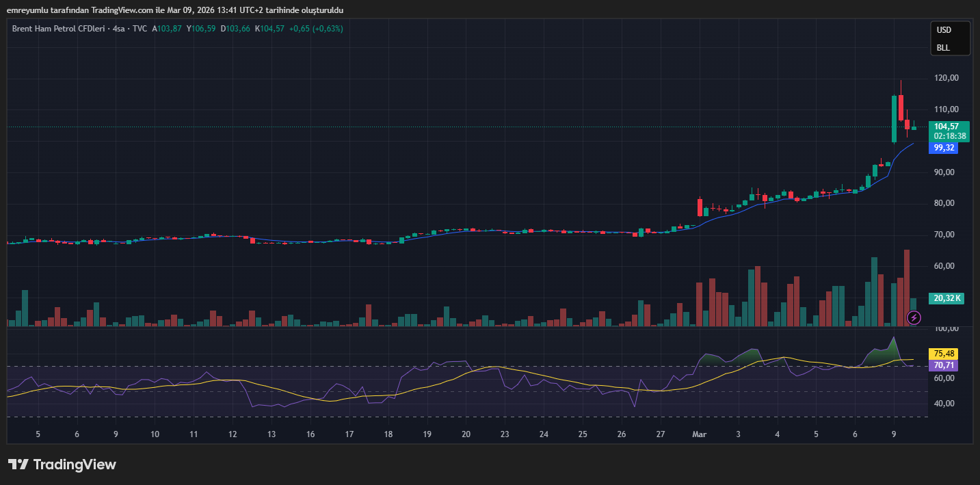This screenshot has height=485, width=980.
Task: Click the Mar label on the time axis
Action: click(699, 434)
